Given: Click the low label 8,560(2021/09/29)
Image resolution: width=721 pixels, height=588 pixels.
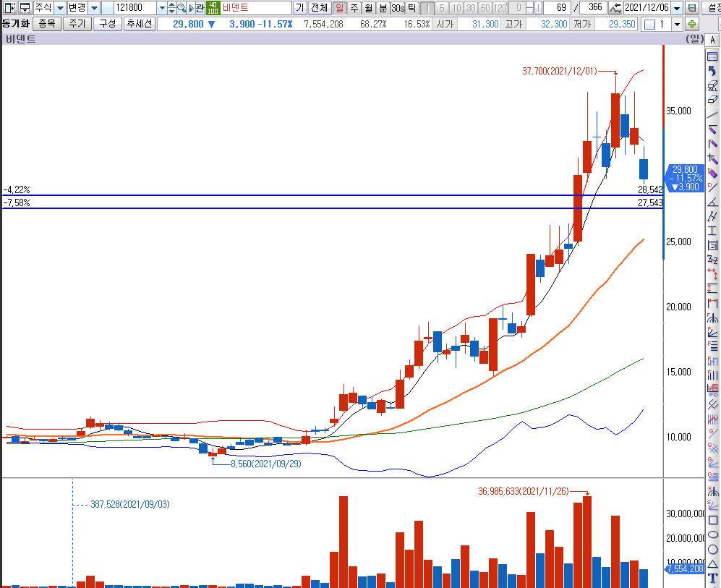Looking at the screenshot, I should tap(266, 464).
